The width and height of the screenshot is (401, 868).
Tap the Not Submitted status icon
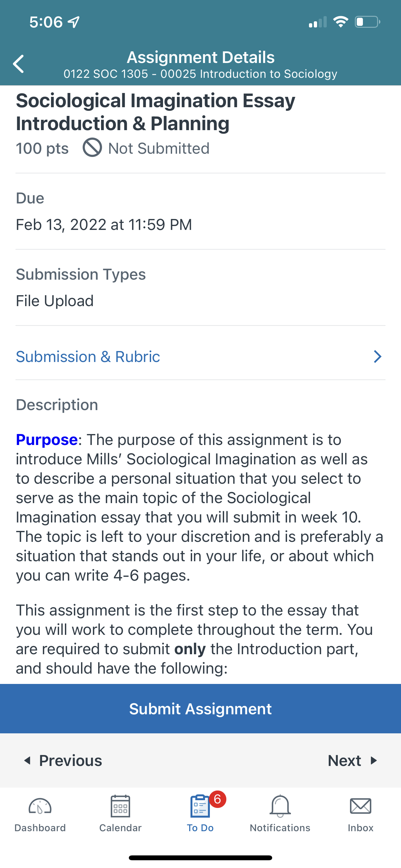tap(92, 148)
